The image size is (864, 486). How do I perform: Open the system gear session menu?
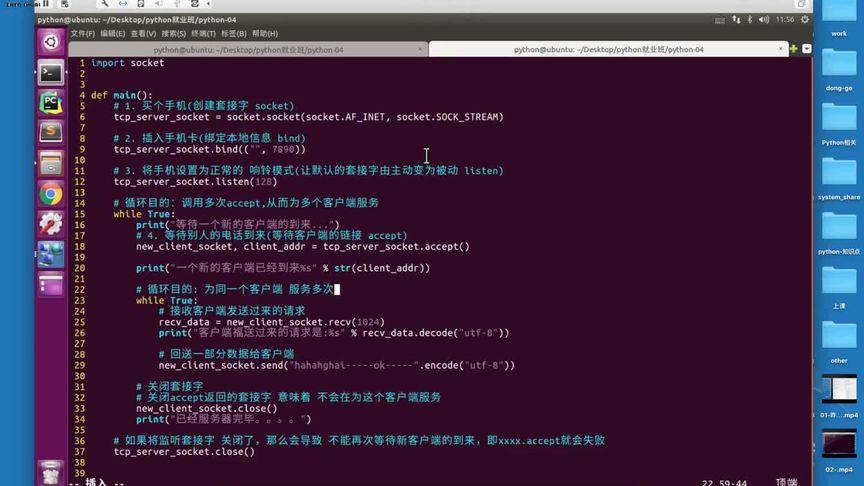(804, 20)
